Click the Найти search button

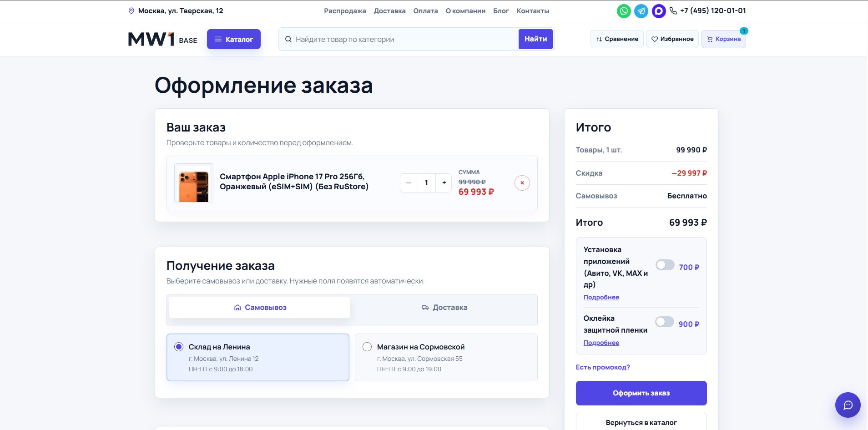535,39
